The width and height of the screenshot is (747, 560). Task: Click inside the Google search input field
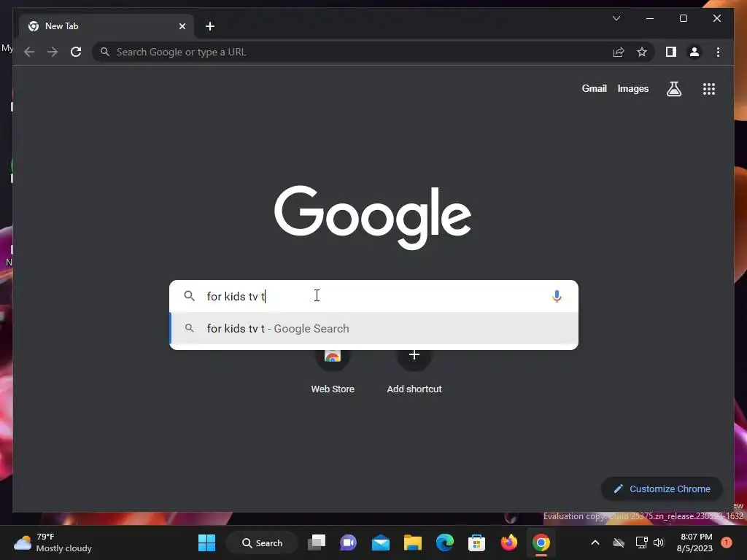tap(374, 296)
